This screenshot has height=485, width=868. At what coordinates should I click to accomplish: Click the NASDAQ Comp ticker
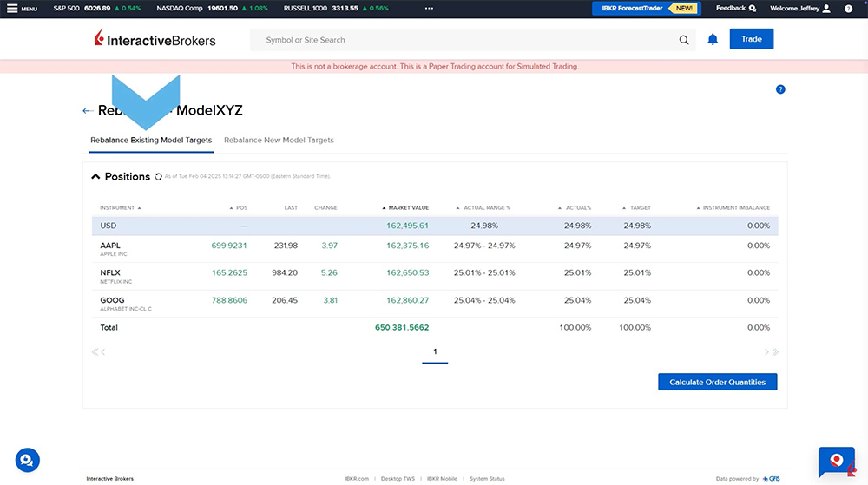[x=212, y=9]
